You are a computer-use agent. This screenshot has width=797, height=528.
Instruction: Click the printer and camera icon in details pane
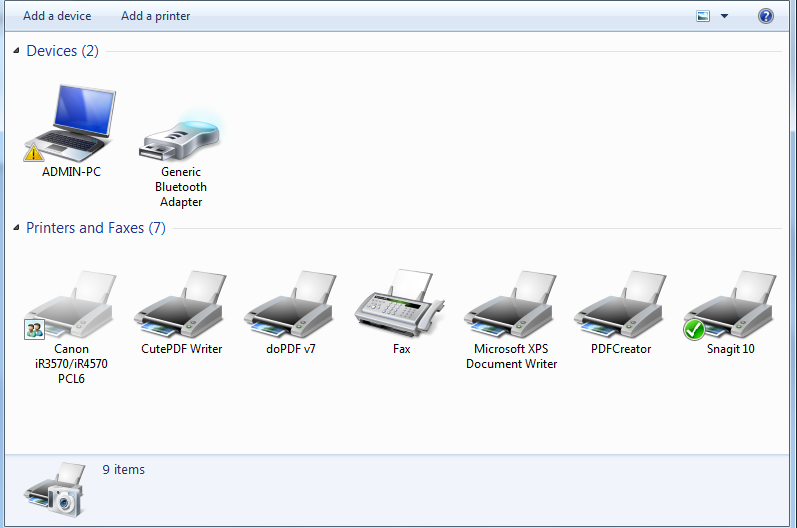point(55,489)
